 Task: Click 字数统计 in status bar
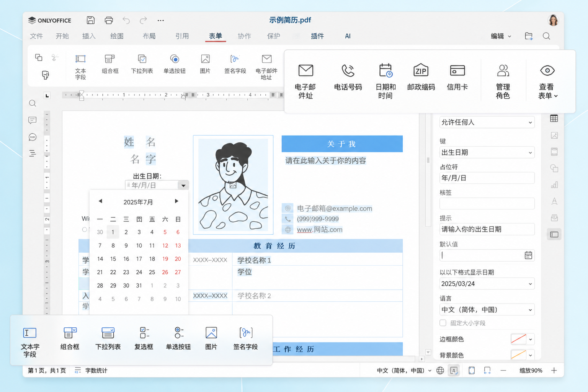click(91, 371)
